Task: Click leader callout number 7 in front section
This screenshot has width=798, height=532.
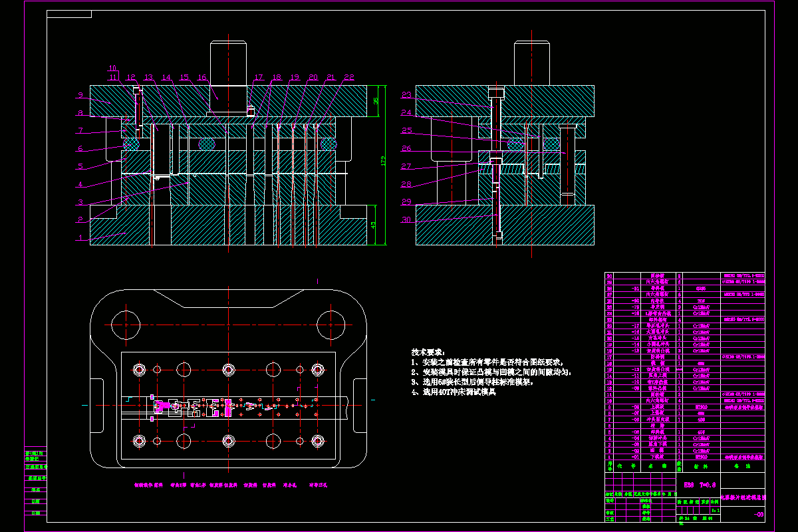Action: point(80,130)
